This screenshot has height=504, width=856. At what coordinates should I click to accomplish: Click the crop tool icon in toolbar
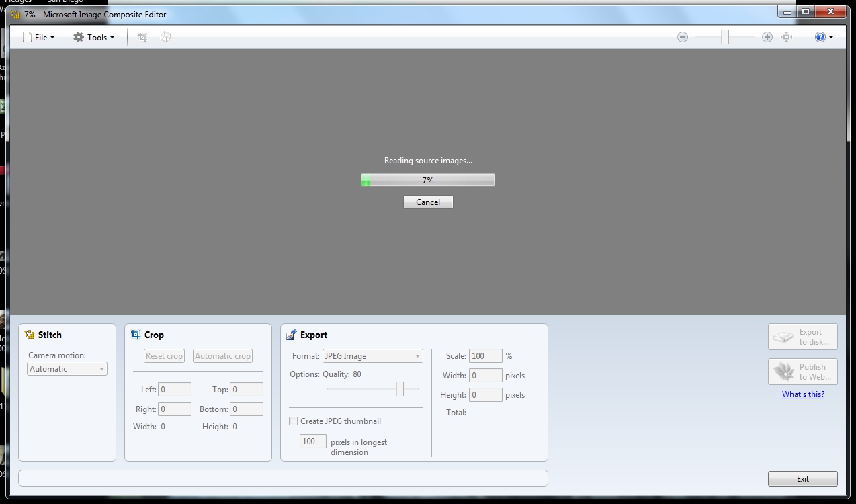click(142, 37)
